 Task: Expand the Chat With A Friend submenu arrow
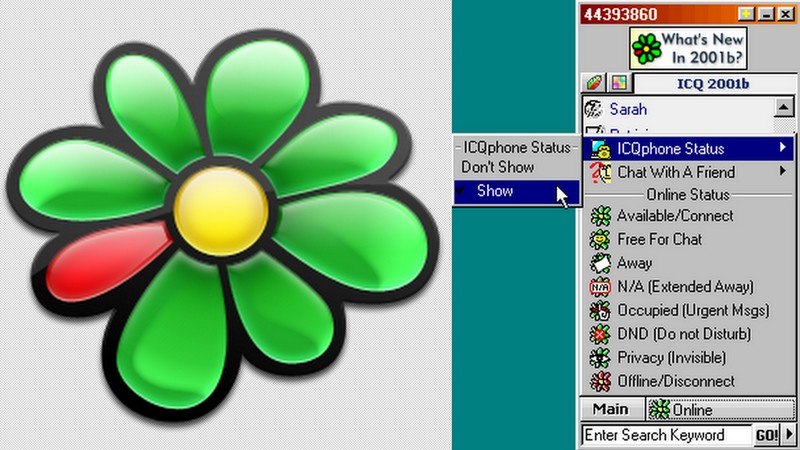click(783, 172)
